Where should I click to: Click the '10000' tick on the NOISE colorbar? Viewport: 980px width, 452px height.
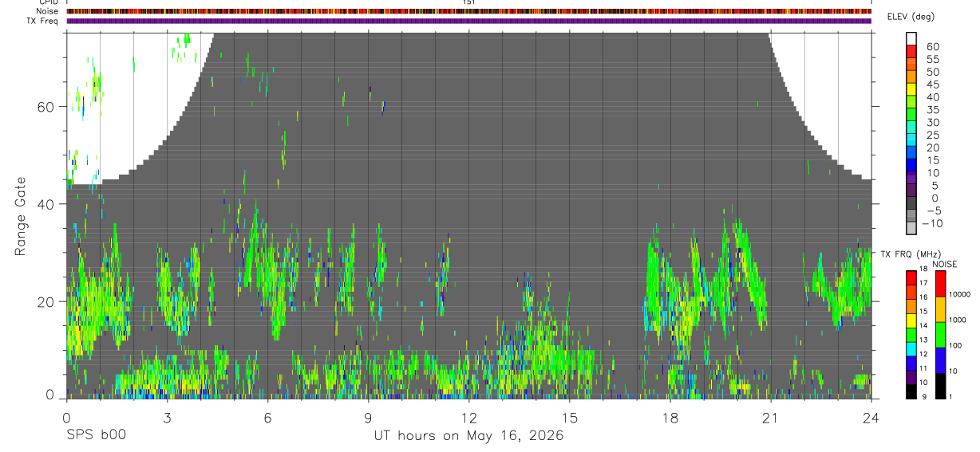coord(960,294)
